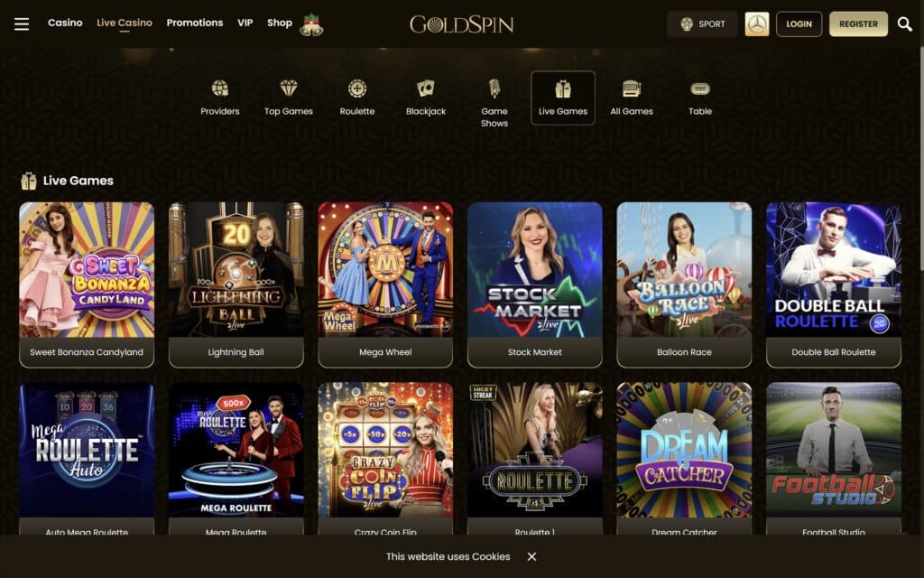Open the Blackjack cards category

[x=426, y=89]
